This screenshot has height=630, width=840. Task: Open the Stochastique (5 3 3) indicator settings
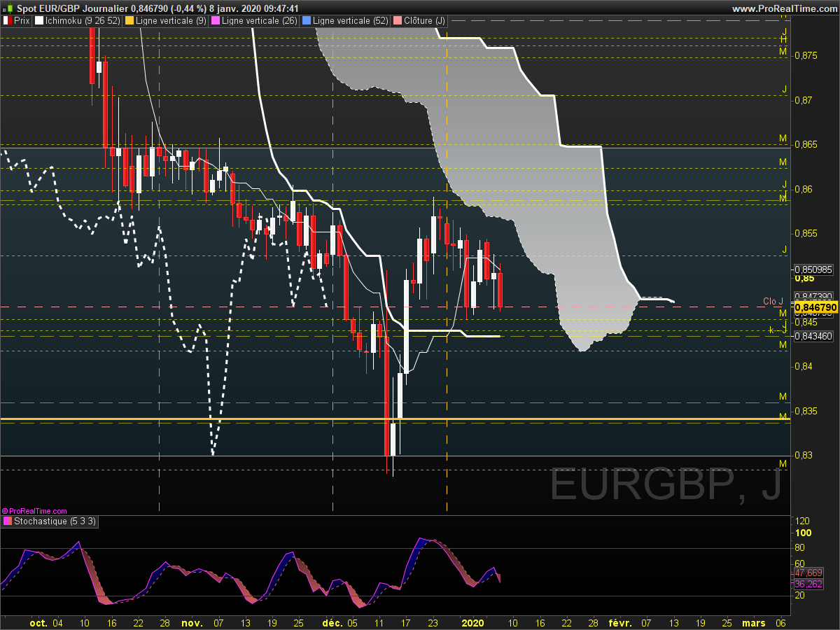[x=50, y=521]
